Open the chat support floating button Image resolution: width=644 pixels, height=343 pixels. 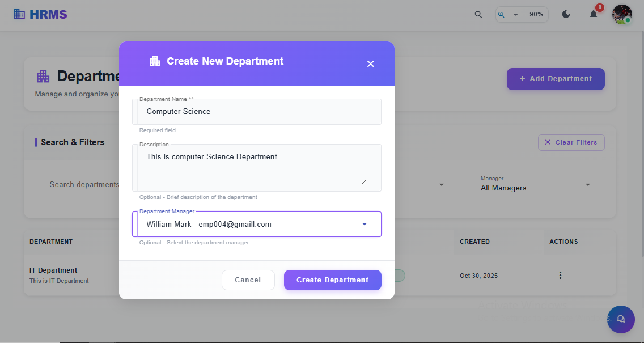coord(621,319)
